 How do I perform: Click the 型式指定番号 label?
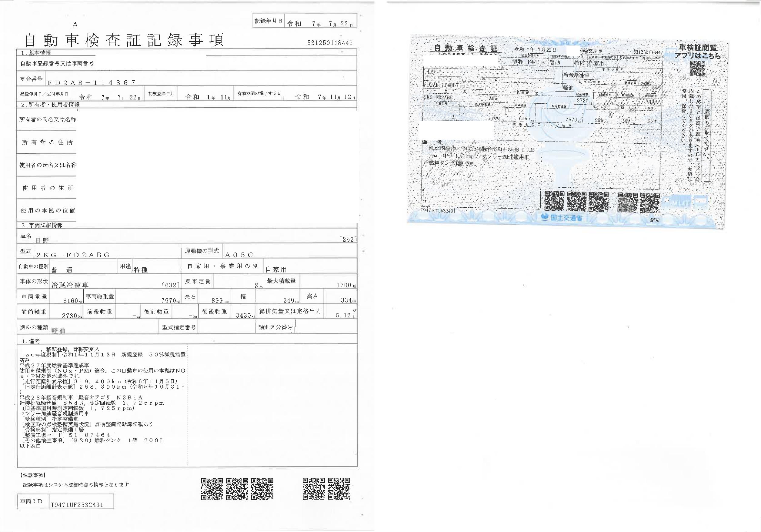click(179, 327)
